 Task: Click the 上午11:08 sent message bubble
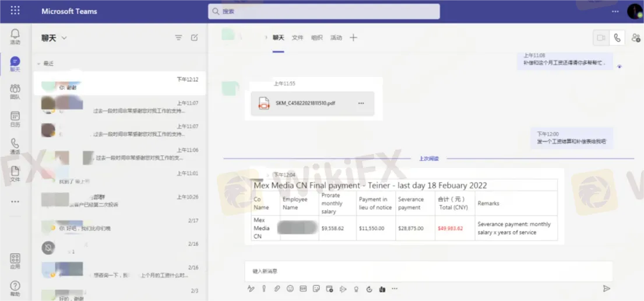pyautogui.click(x=565, y=61)
